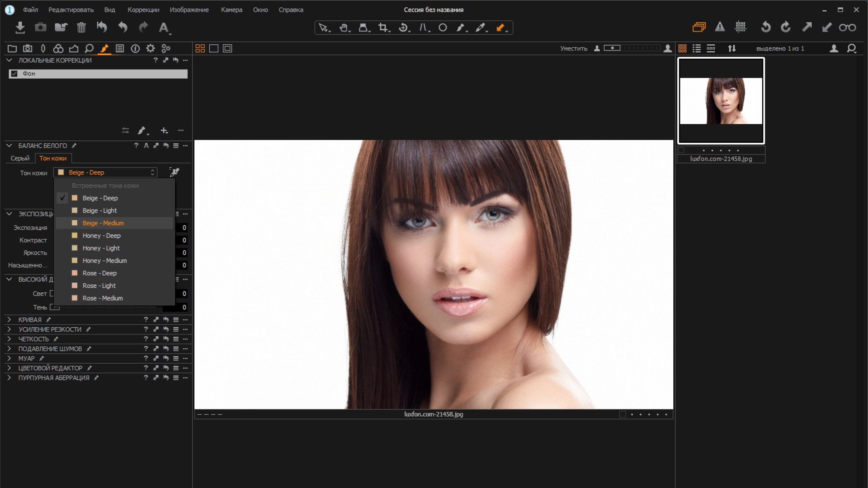The width and height of the screenshot is (868, 488).
Task: Select Rose - Light skin tone option
Action: (x=98, y=285)
